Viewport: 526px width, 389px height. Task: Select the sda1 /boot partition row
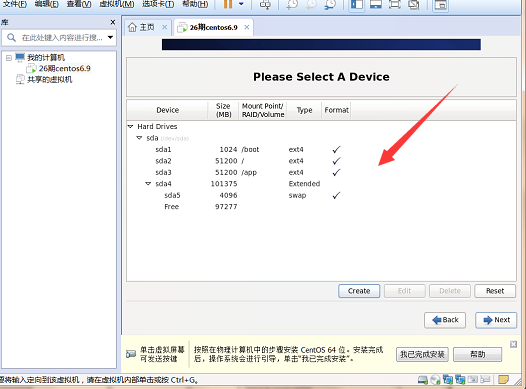coord(321,150)
